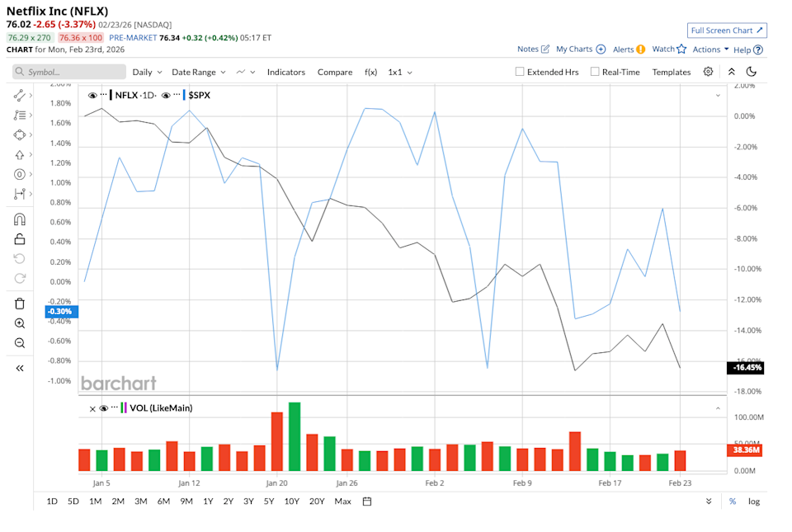
Task: Zoom in using the magnifier plus icon
Action: coord(20,323)
